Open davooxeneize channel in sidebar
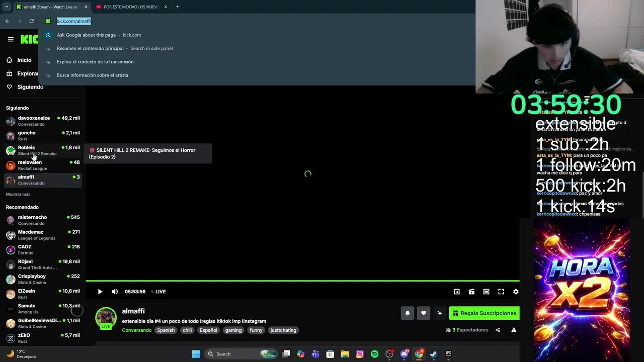The width and height of the screenshot is (644, 362). [x=43, y=121]
